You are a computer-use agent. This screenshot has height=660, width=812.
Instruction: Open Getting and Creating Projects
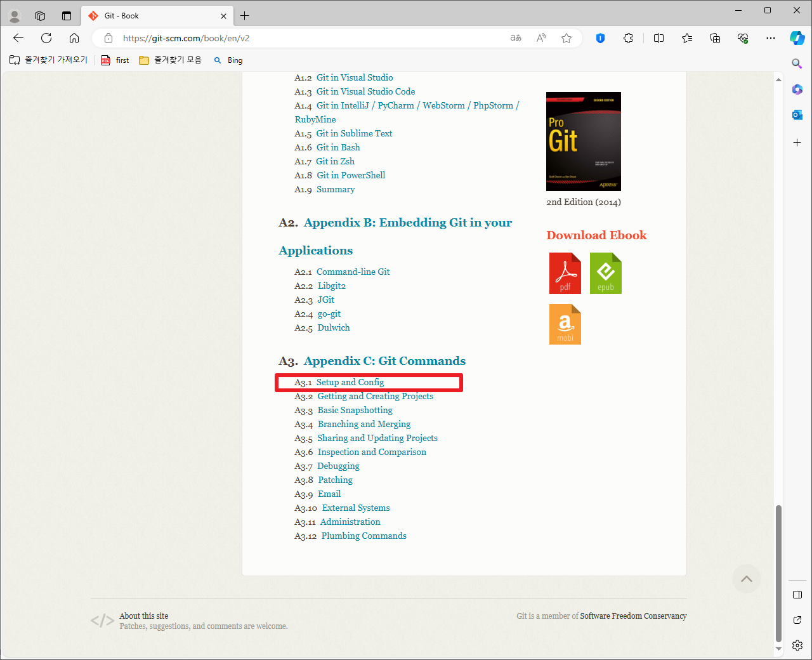(x=376, y=397)
